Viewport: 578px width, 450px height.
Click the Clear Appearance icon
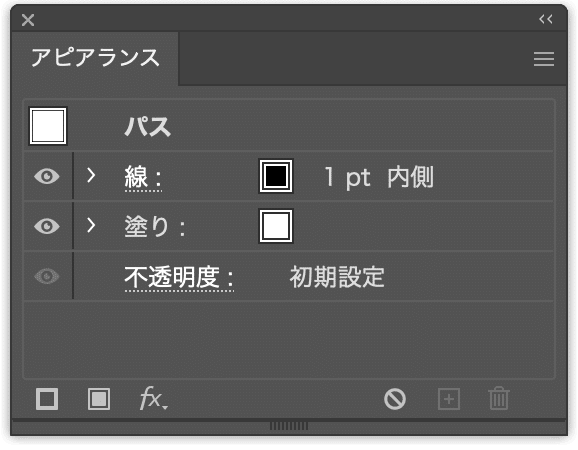click(395, 399)
